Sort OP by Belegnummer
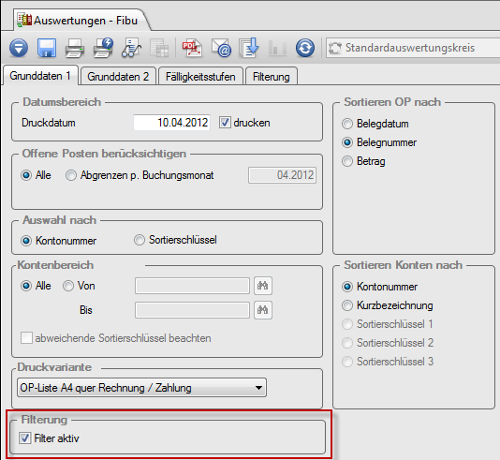Viewport: 500px width, 460px height. (x=347, y=142)
